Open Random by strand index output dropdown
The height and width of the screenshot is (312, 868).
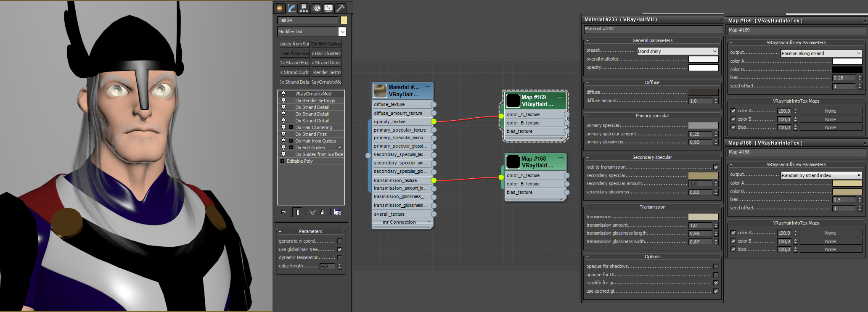coord(821,175)
